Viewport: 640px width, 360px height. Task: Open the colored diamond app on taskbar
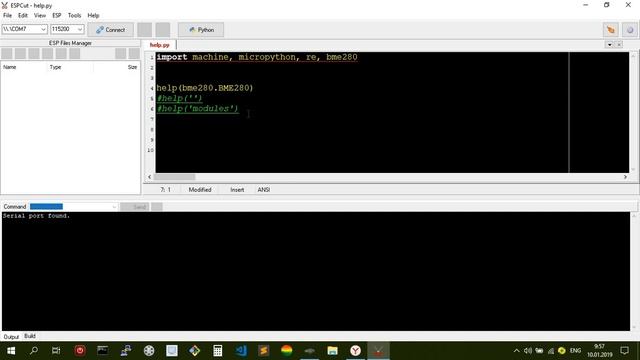point(194,351)
